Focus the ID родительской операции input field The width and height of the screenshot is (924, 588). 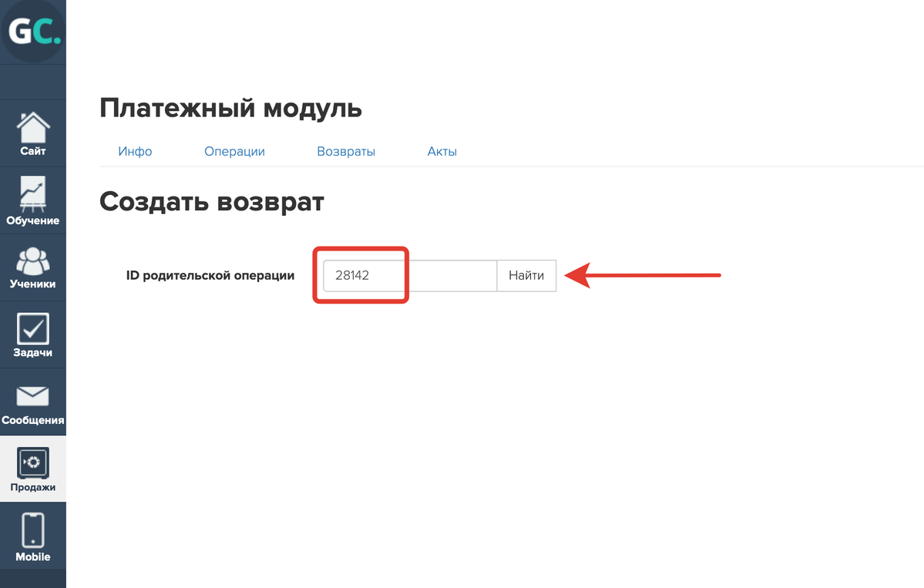(410, 275)
